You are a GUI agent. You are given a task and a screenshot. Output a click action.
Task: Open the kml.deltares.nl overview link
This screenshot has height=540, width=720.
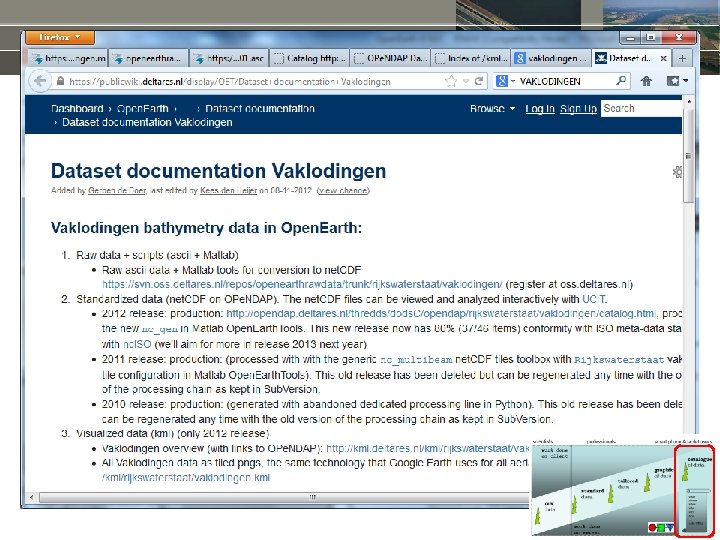(428, 449)
